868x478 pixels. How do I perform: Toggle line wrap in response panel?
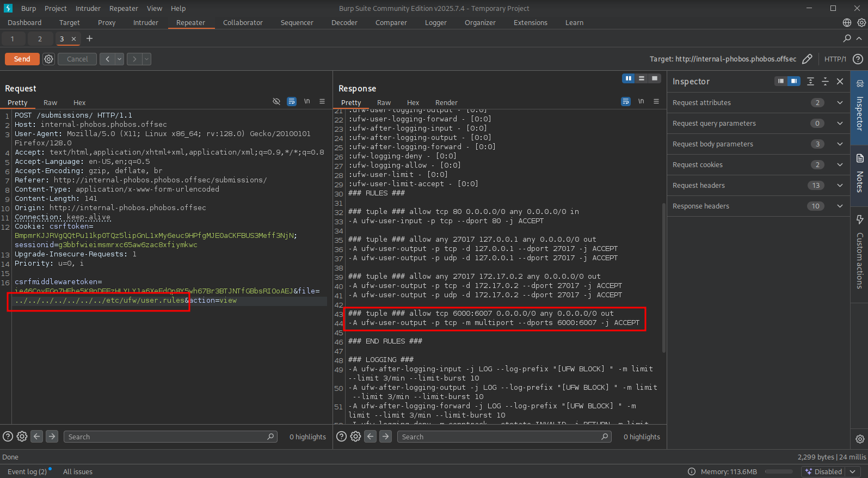pos(626,102)
